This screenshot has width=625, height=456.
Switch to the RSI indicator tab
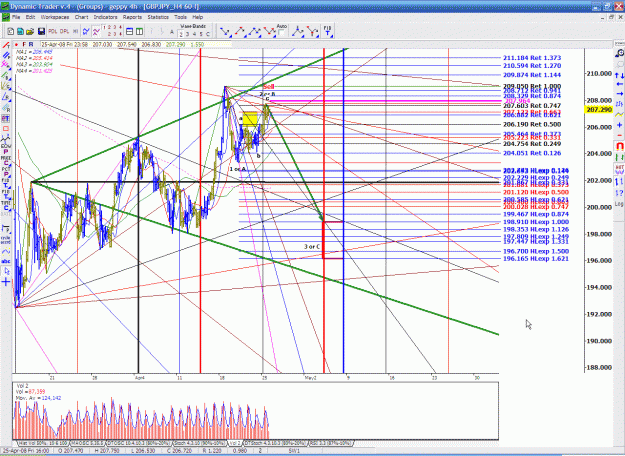pos(331,443)
